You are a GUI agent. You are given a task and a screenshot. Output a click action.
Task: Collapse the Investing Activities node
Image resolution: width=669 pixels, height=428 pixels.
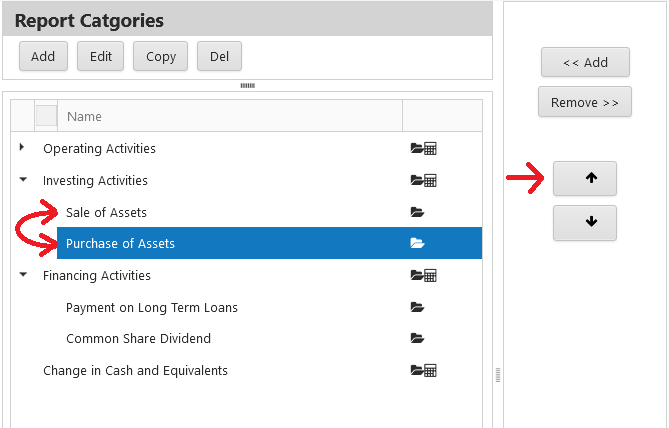(x=23, y=180)
